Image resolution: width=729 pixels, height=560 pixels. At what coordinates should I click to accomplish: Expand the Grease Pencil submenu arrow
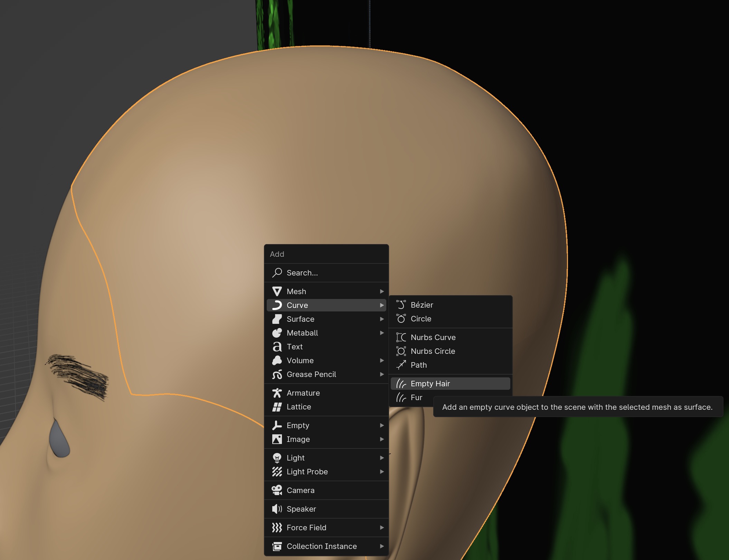382,374
